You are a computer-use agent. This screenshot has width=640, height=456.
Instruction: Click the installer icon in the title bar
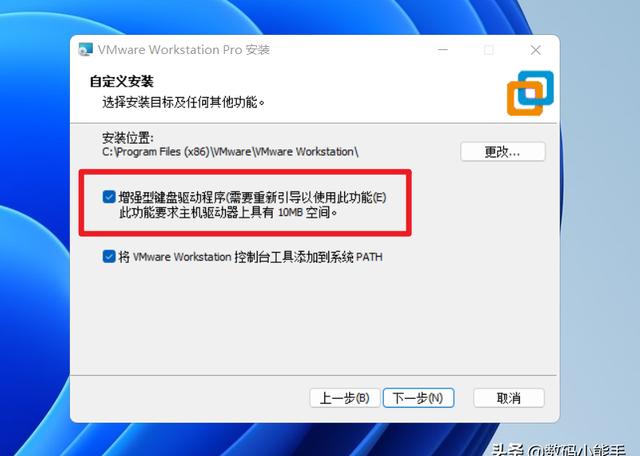point(86,49)
